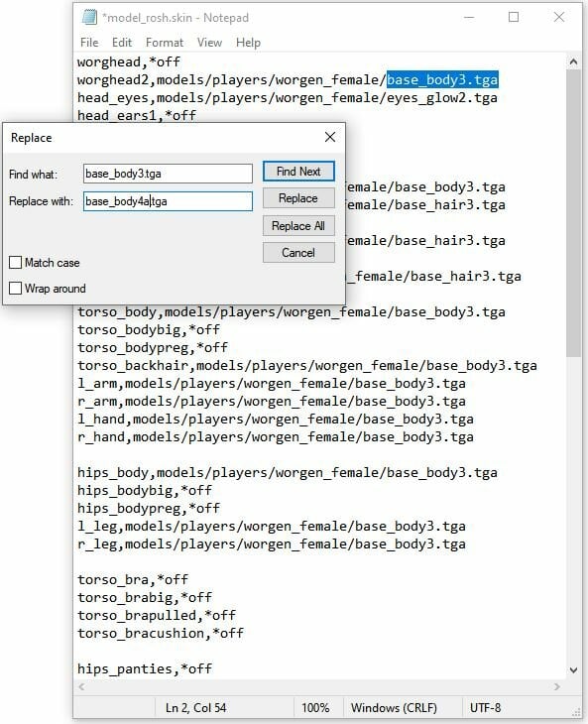Click 'Windows (CRLF)' in status bar
Screen dimensions: 588x724
[394, 708]
